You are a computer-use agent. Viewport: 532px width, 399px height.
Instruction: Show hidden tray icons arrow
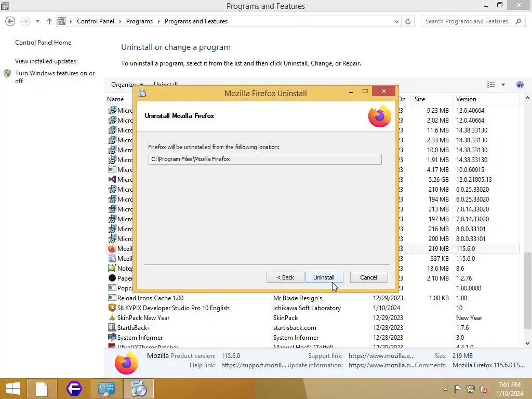point(445,389)
